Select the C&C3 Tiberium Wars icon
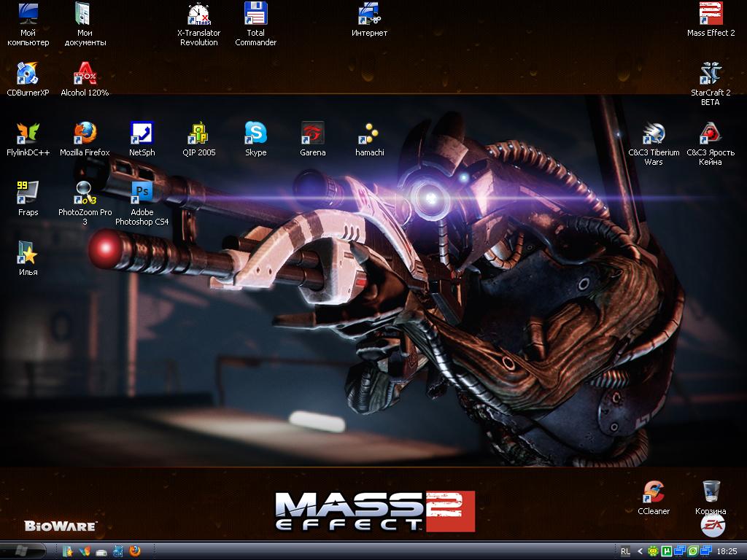Image resolution: width=747 pixels, height=560 pixels. coord(654,144)
